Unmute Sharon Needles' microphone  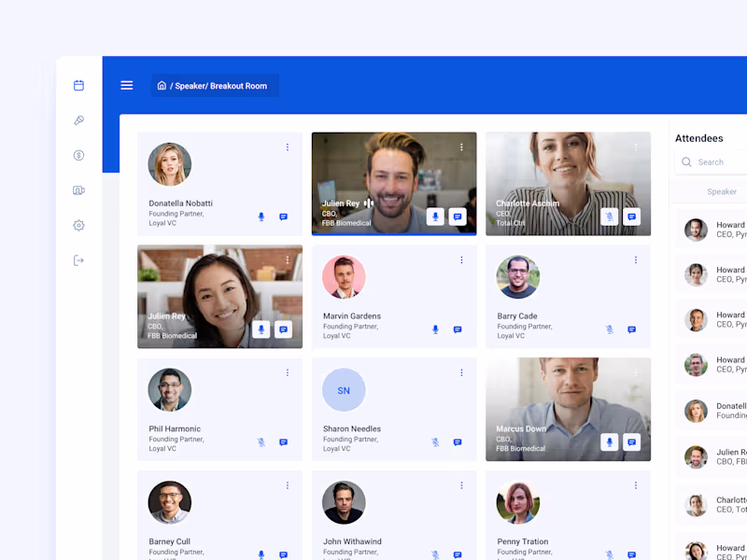435,441
